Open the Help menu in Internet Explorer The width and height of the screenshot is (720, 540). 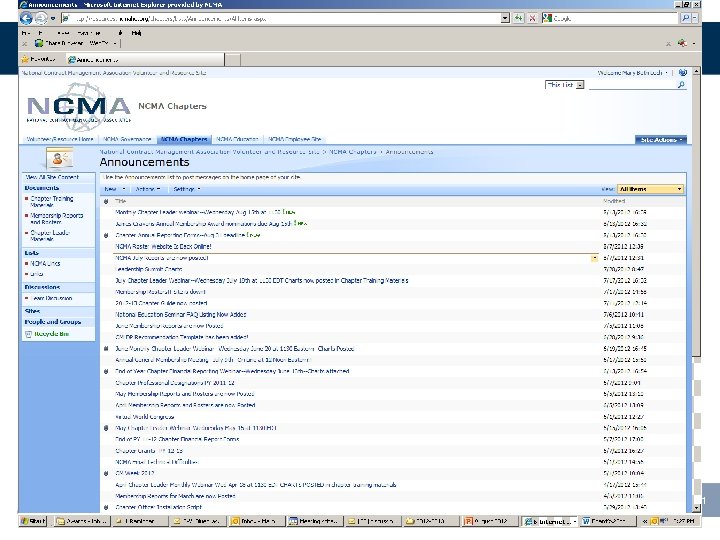[x=136, y=33]
